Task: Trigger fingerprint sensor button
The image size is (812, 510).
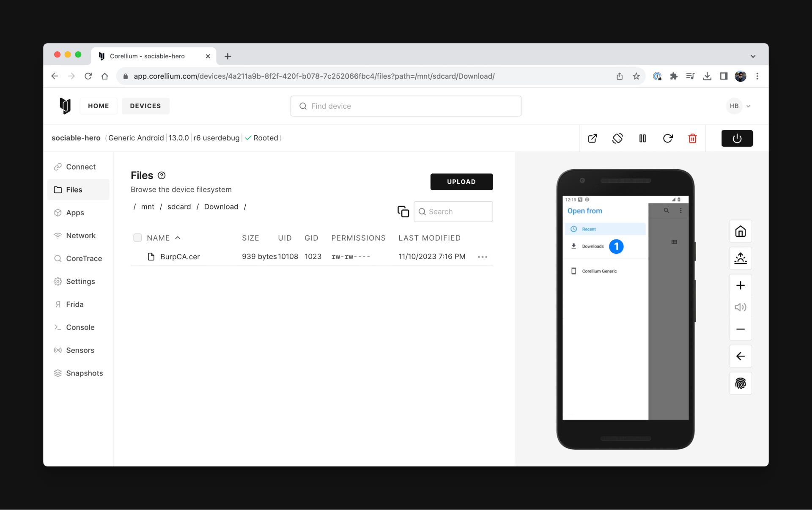Action: (740, 384)
